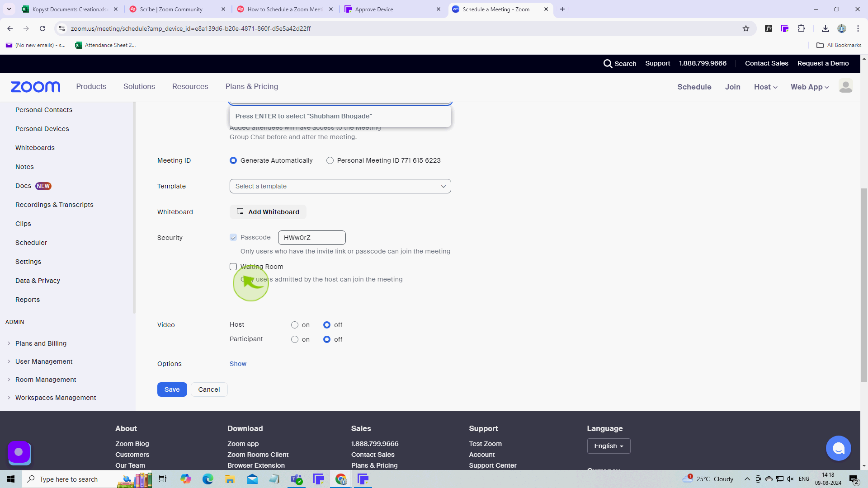Screen dimensions: 868x488
Task: Open the Join link in header
Action: [732, 87]
